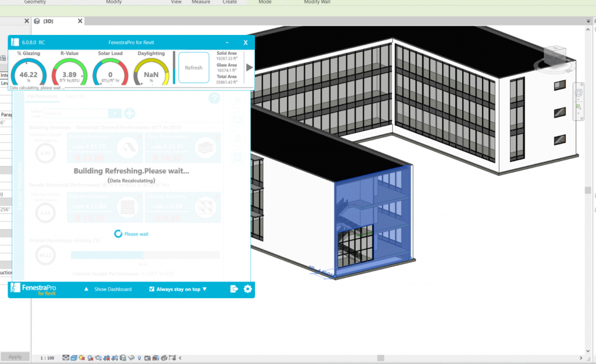
Task: Click the Zoom Region tool in the navigation bar
Action: 579,106
